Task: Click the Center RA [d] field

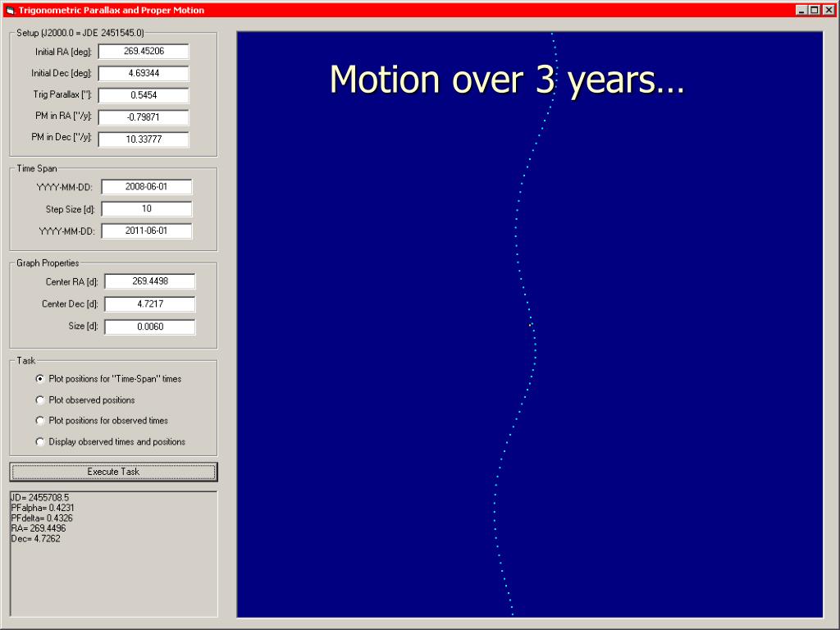Action: [150, 281]
